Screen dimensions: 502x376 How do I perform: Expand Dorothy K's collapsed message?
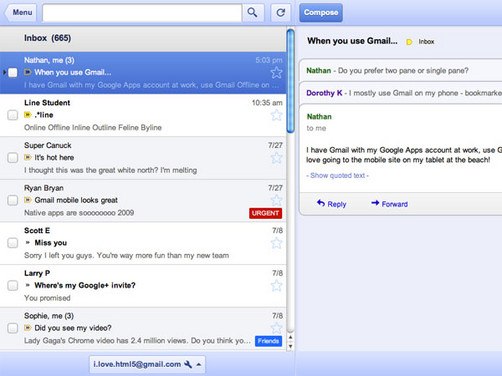[x=401, y=93]
